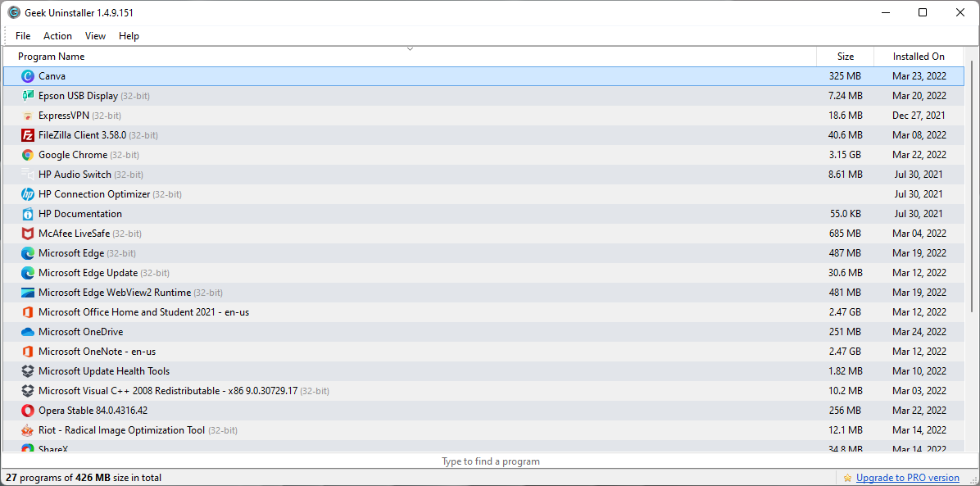Select Microsoft OneDrive entry
This screenshot has width=980, height=486.
[x=483, y=332]
